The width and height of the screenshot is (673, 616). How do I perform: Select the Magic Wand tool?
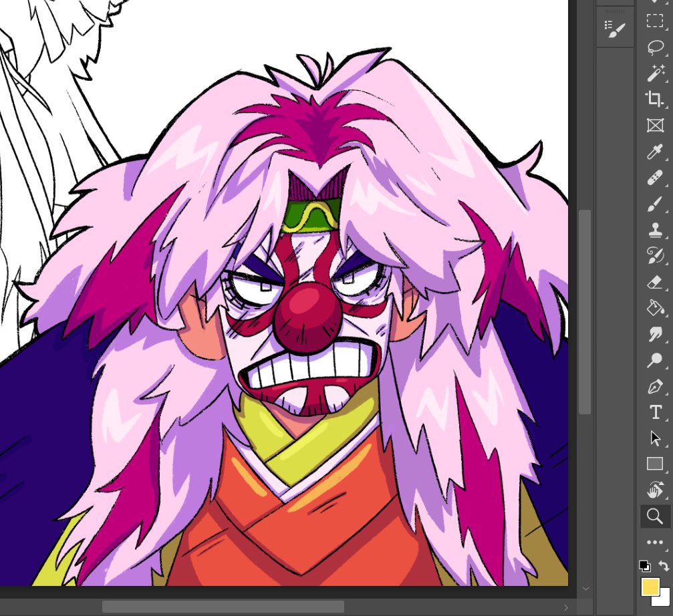(655, 73)
